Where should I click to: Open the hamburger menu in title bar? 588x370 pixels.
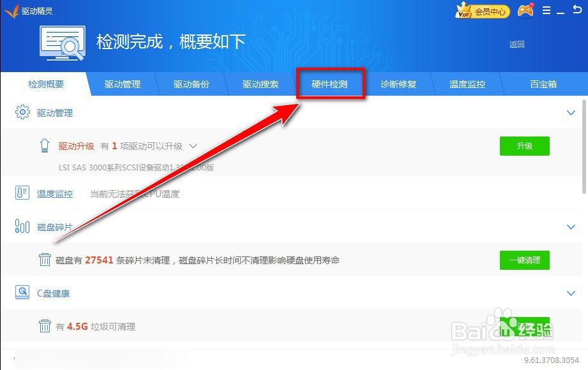[546, 10]
